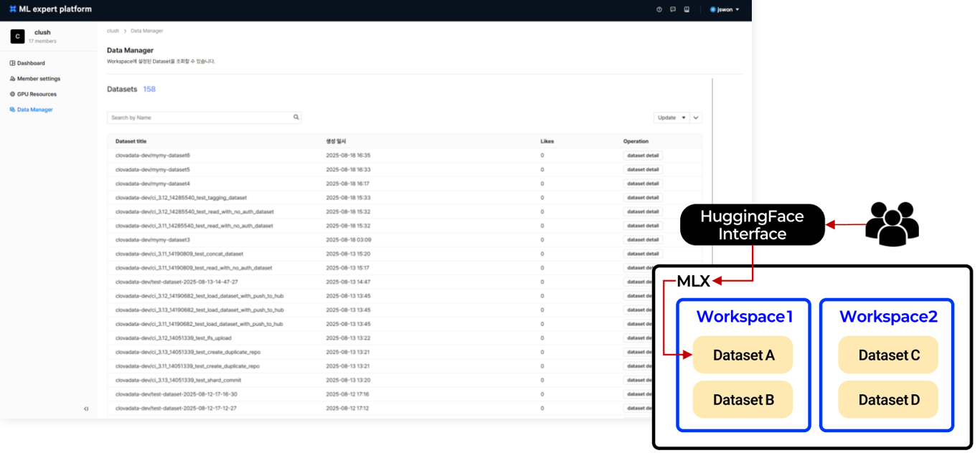Select row ci_3.12_14051339_test_lfs_upload

(405, 338)
